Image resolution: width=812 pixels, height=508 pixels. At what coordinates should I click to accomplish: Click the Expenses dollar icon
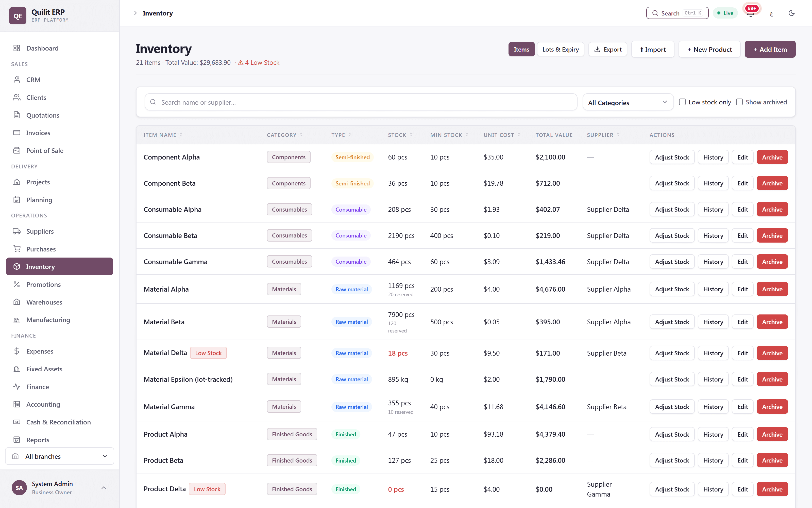tap(17, 351)
